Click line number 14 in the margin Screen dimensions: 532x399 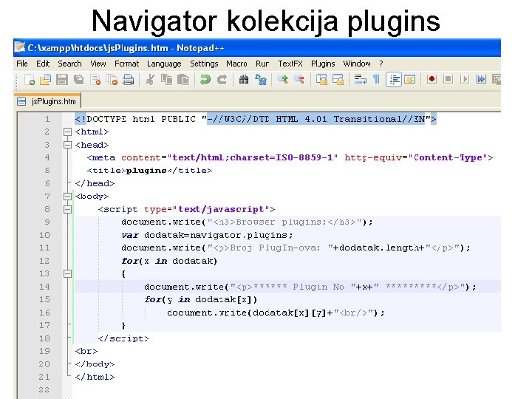44,287
